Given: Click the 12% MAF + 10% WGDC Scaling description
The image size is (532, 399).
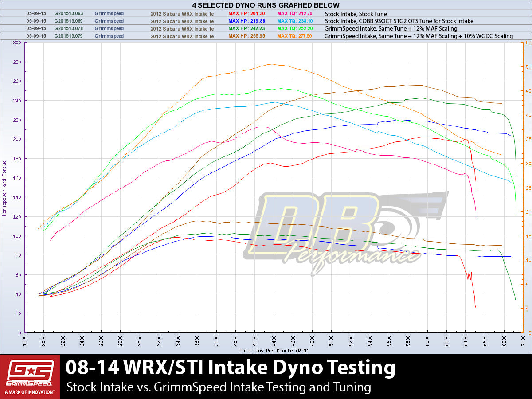Looking at the screenshot, I should pyautogui.click(x=419, y=36).
